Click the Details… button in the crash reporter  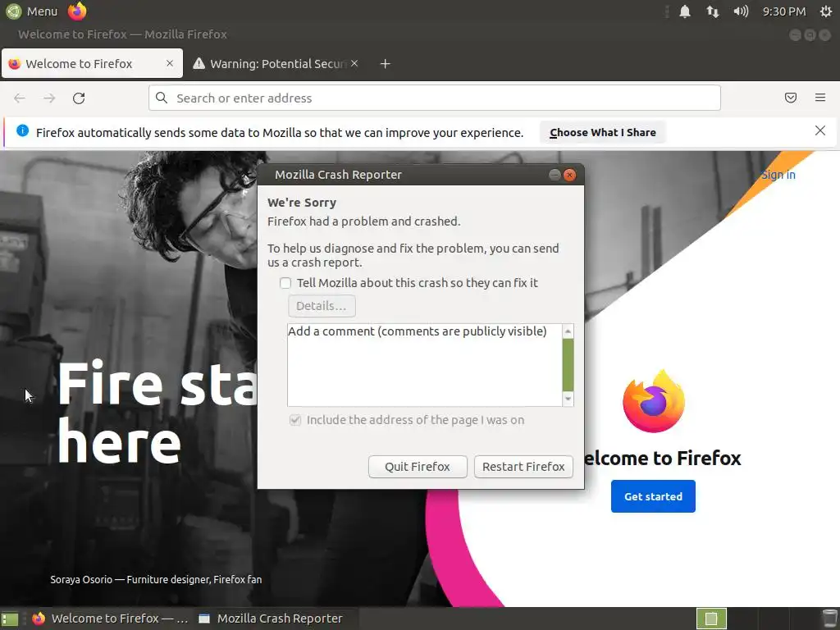pos(322,306)
